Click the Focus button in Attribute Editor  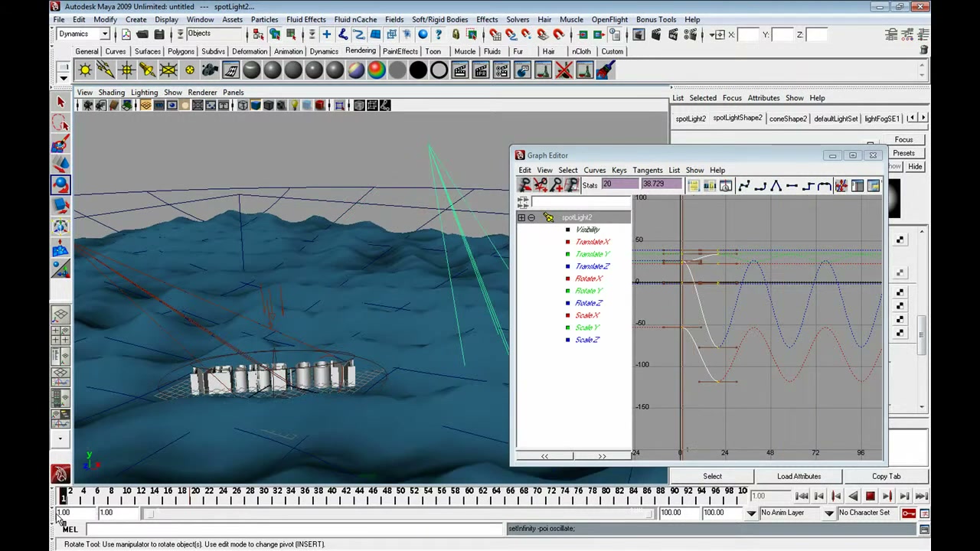[x=903, y=140]
